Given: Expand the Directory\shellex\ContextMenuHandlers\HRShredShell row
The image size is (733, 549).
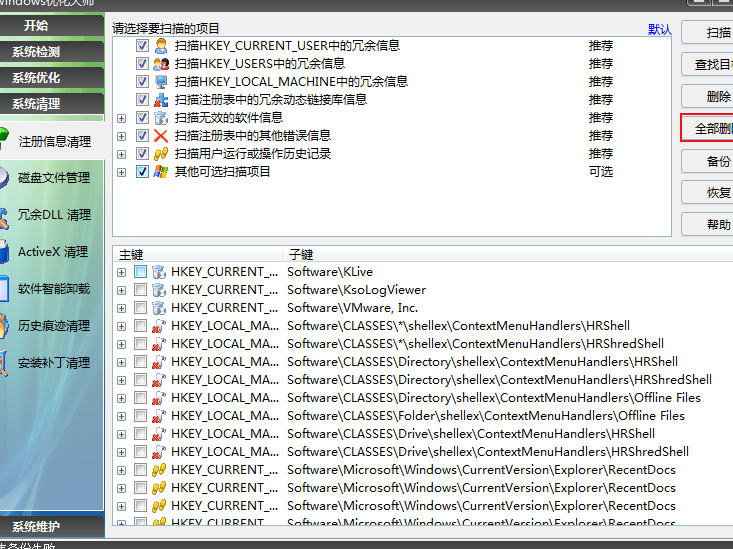Looking at the screenshot, I should coord(122,380).
